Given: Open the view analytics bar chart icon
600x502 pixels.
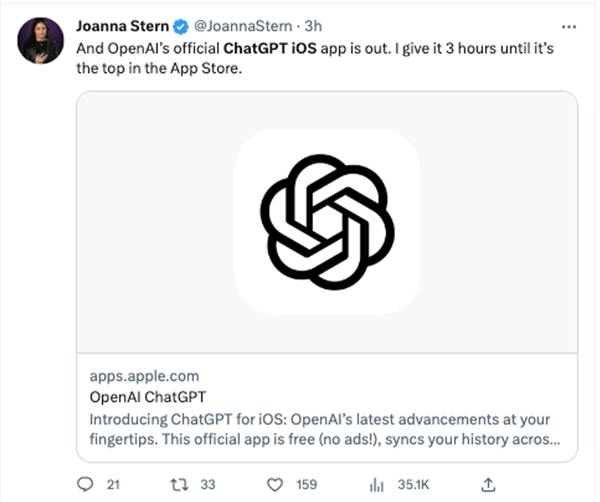Looking at the screenshot, I should click(378, 484).
